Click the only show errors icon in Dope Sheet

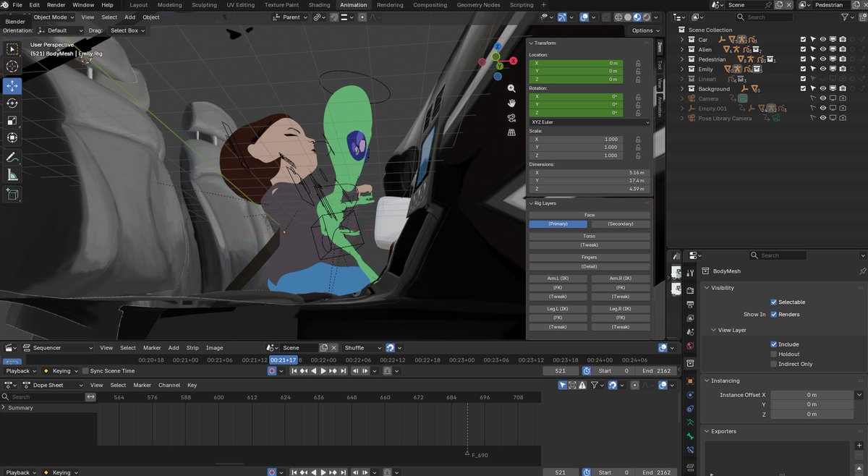point(583,386)
